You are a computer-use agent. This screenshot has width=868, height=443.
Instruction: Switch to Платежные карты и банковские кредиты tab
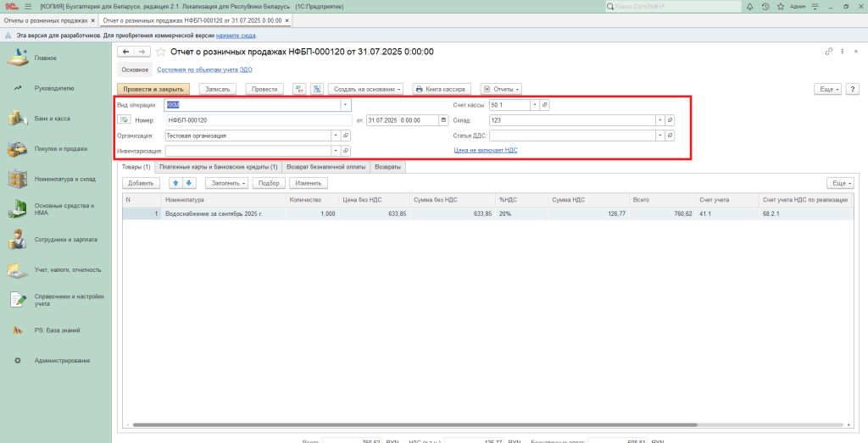point(219,167)
